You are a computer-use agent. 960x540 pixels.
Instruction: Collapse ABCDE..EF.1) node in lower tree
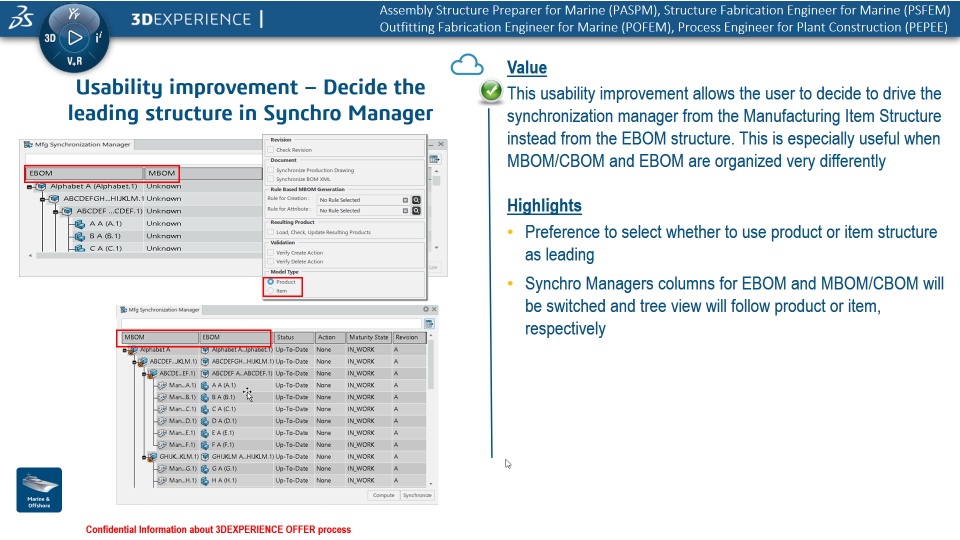tap(144, 373)
